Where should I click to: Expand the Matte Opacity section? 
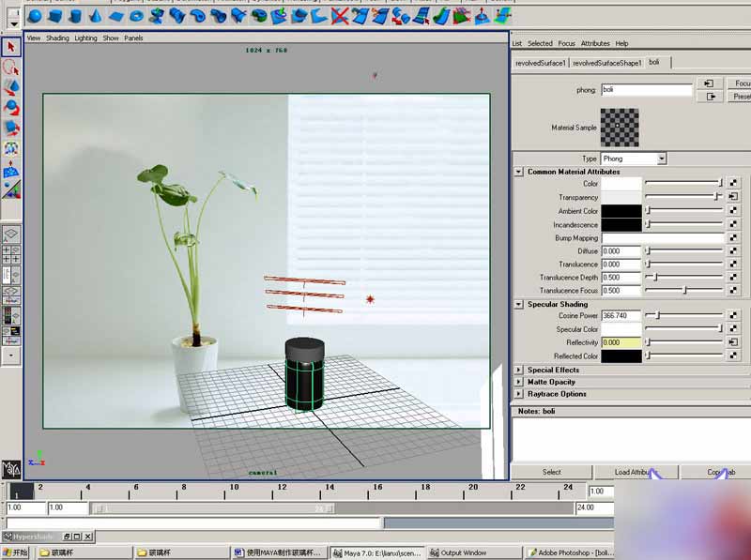(519, 382)
